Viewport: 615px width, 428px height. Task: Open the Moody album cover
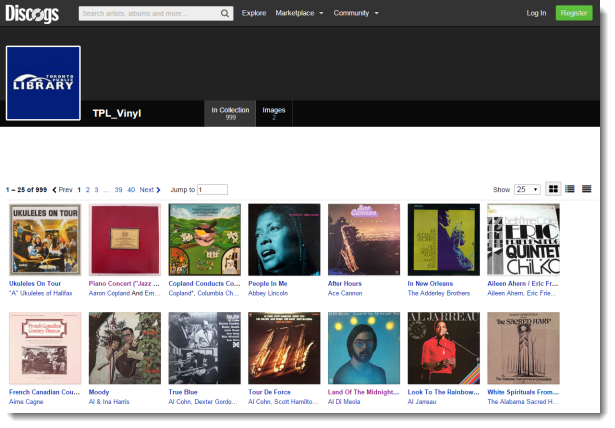(x=125, y=348)
